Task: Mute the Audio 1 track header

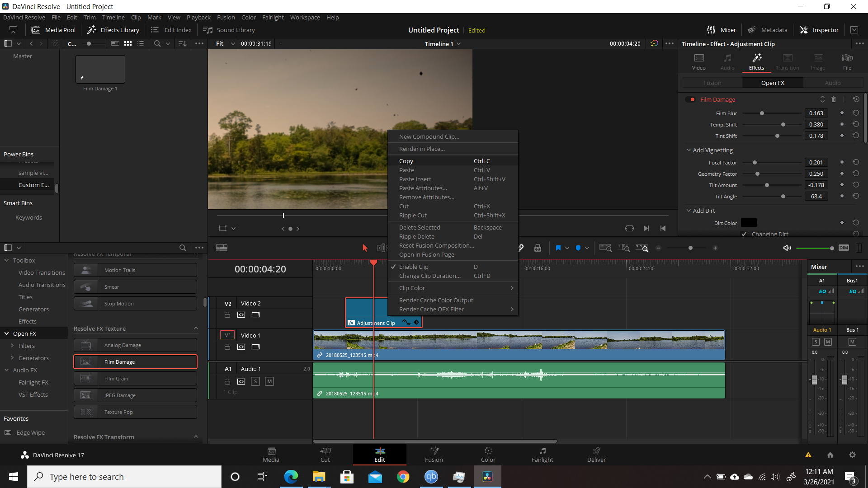Action: (269, 381)
